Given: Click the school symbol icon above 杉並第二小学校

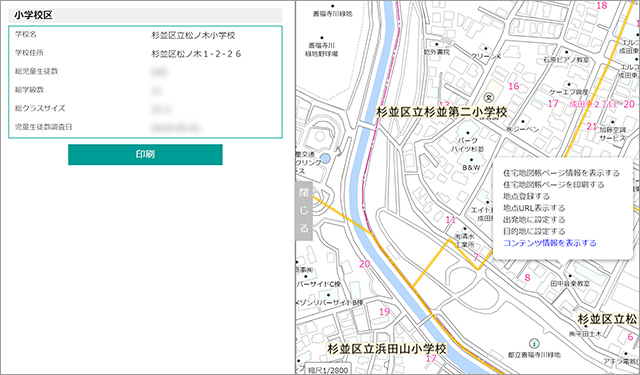Looking at the screenshot, I should (x=489, y=97).
